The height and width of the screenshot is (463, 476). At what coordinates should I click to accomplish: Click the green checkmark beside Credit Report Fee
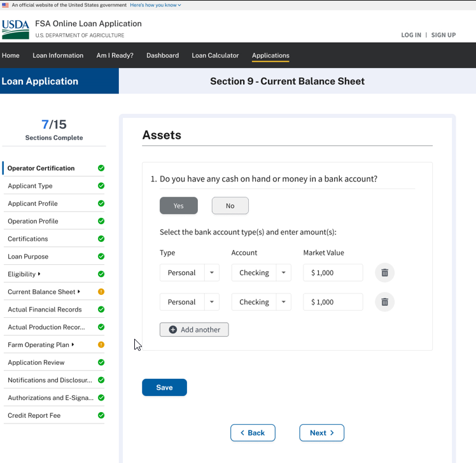[x=101, y=415]
